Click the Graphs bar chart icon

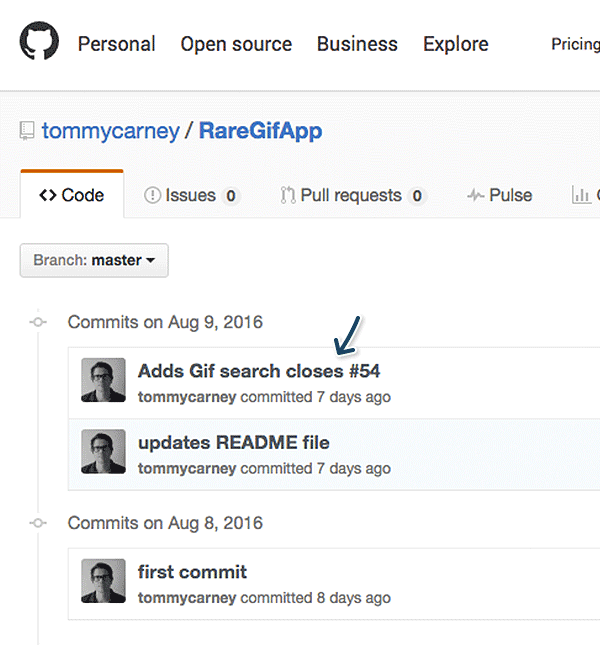click(581, 195)
